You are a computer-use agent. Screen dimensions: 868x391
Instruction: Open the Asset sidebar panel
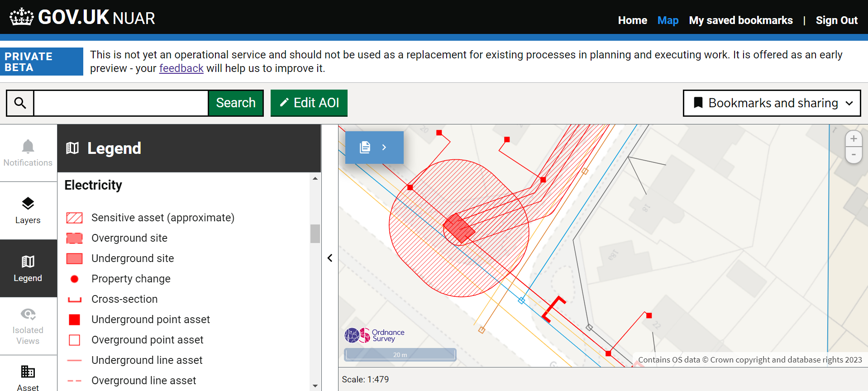click(x=28, y=377)
